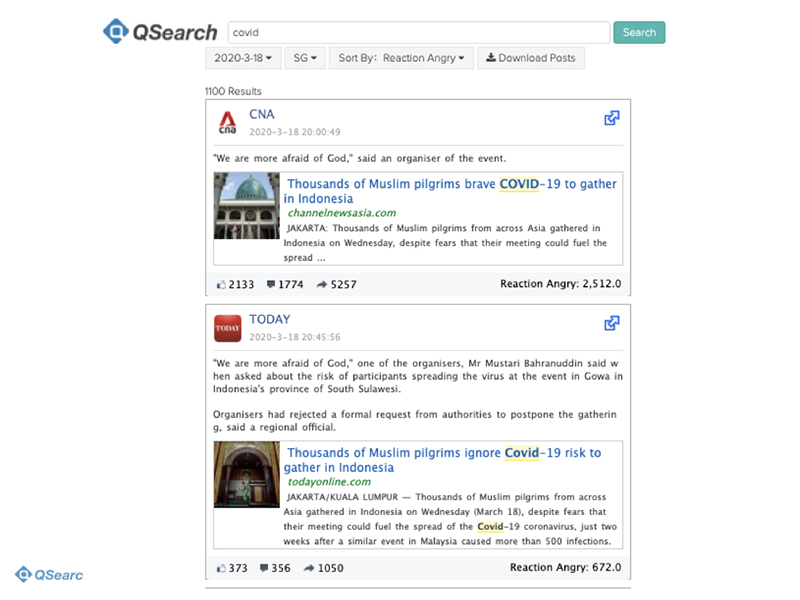This screenshot has height=600, width=800.
Task: Open the CNA post in external link icon
Action: [612, 118]
